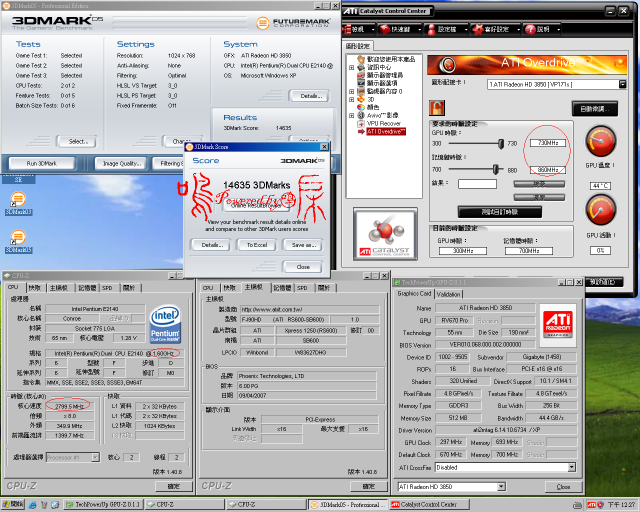640x512 pixels.
Task: Activate the TechPowerUp GPU-Z taskbar button
Action: pyautogui.click(x=103, y=505)
